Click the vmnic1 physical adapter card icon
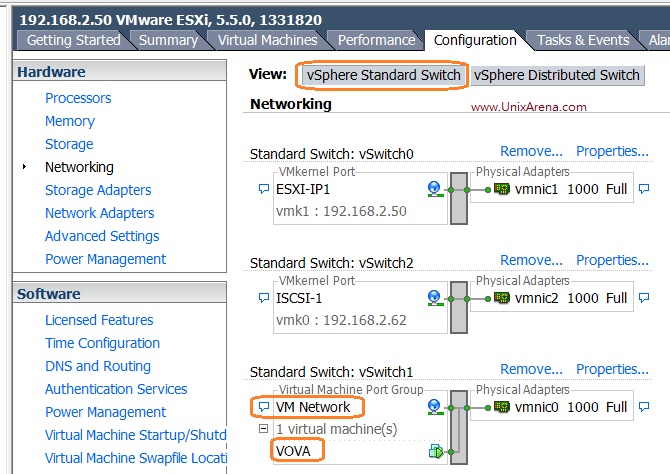 point(502,188)
